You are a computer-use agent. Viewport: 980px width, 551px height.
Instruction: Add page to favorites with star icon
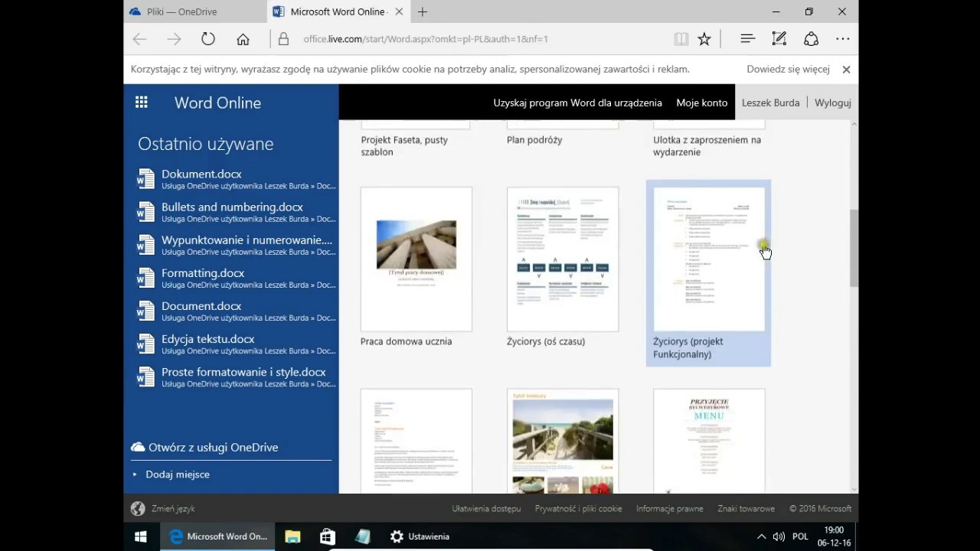[704, 39]
